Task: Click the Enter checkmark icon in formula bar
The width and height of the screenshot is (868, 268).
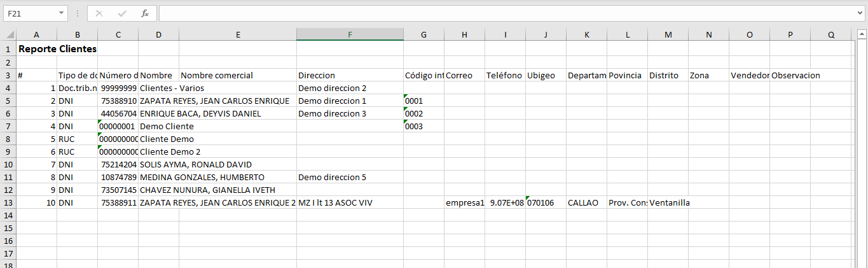Action: pos(122,13)
